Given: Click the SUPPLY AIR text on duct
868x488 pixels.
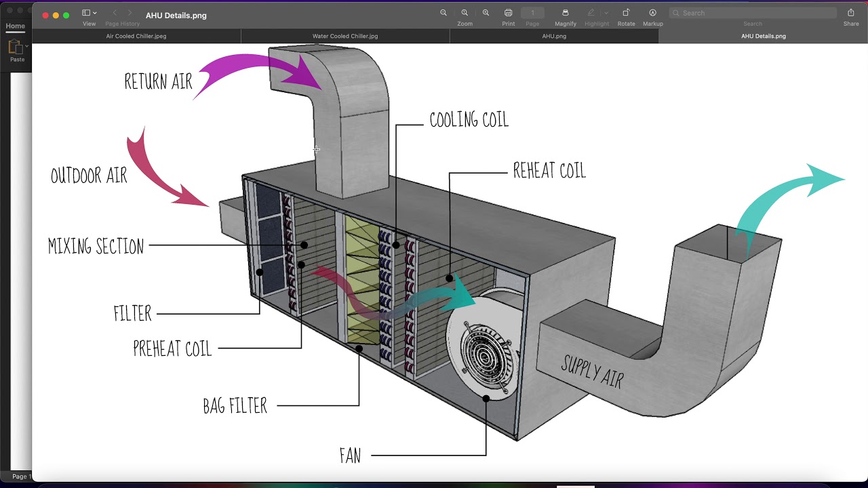Looking at the screenshot, I should pyautogui.click(x=592, y=372).
